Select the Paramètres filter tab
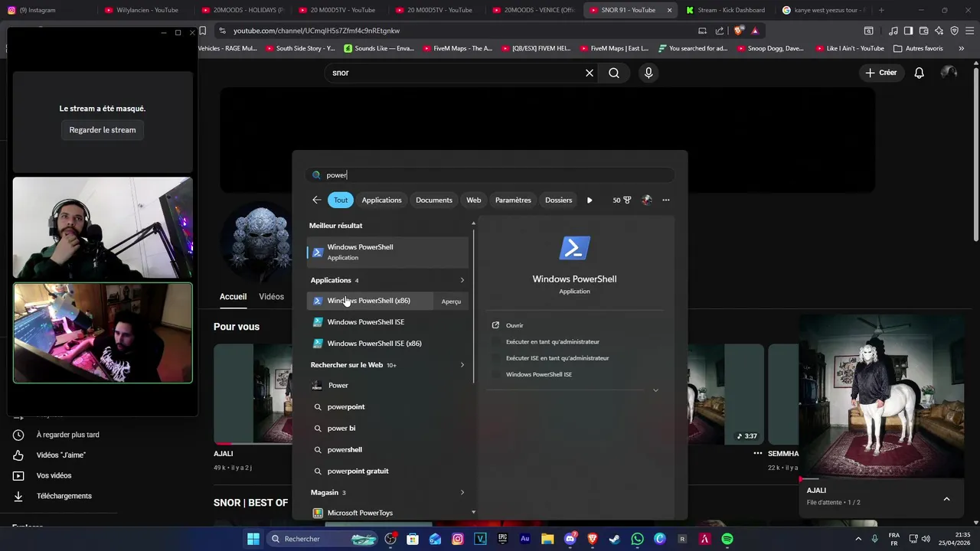This screenshot has width=980, height=551. [x=513, y=200]
